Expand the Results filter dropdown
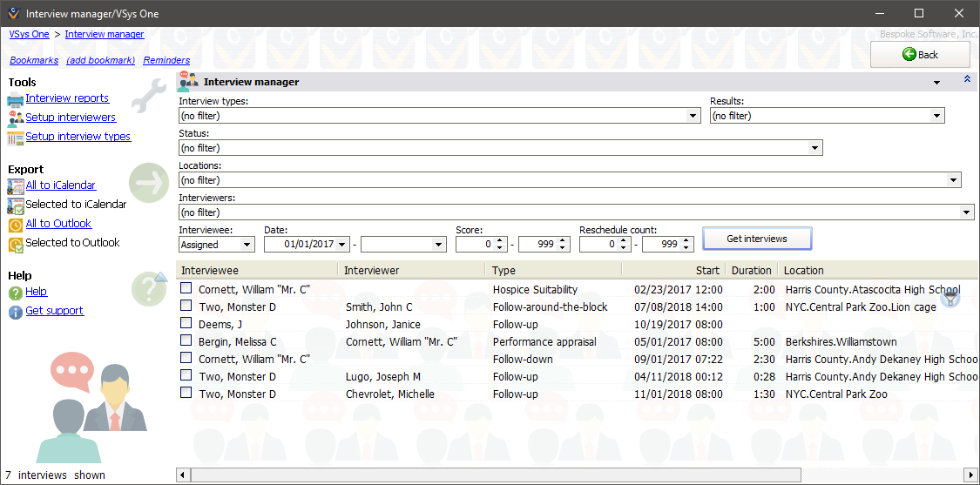 click(937, 116)
